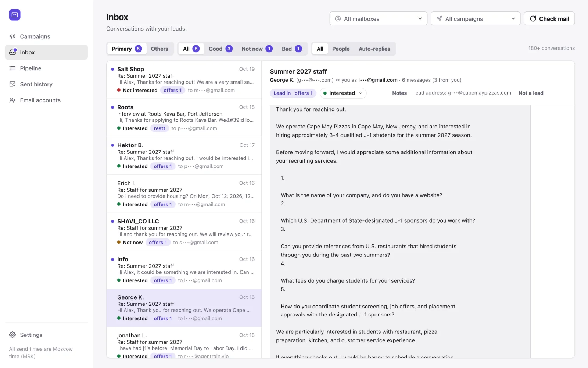
Task: Switch to the Primary tab
Action: point(126,49)
